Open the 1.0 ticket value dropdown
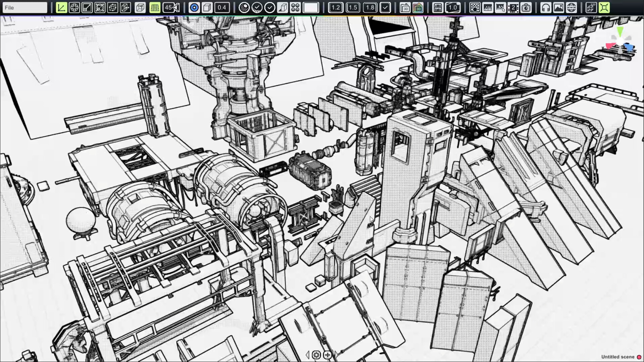This screenshot has width=644, height=362. [x=452, y=7]
